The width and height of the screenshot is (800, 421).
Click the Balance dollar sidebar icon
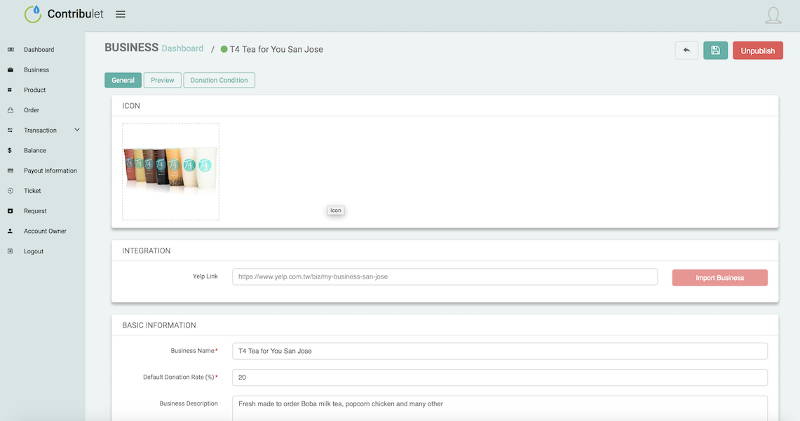[x=10, y=151]
